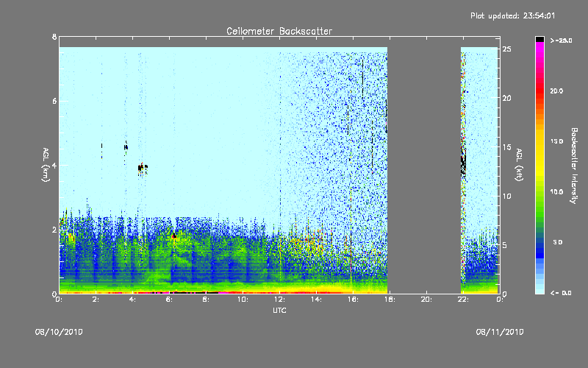Click the UTC x-axis label

(x=279, y=310)
